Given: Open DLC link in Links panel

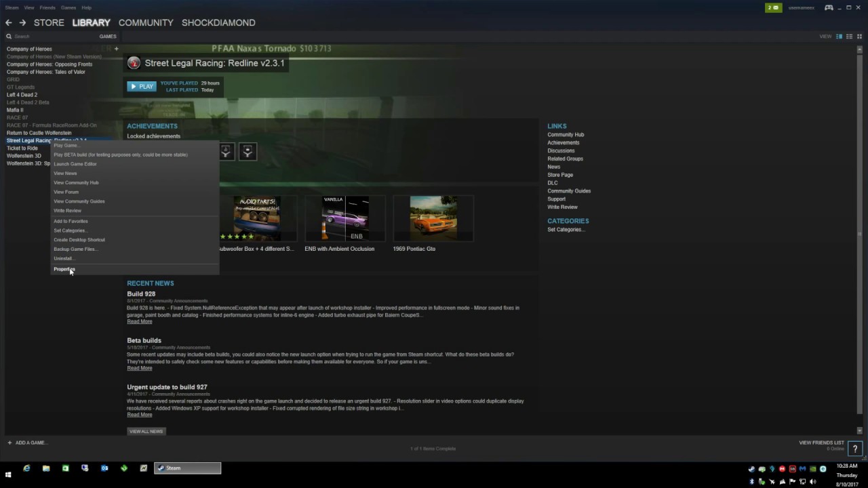Looking at the screenshot, I should click(553, 183).
